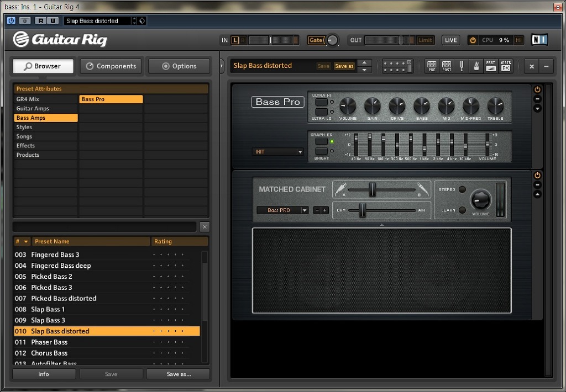The image size is (566, 392).
Task: Toggle the noise Gate button
Action: click(x=316, y=40)
